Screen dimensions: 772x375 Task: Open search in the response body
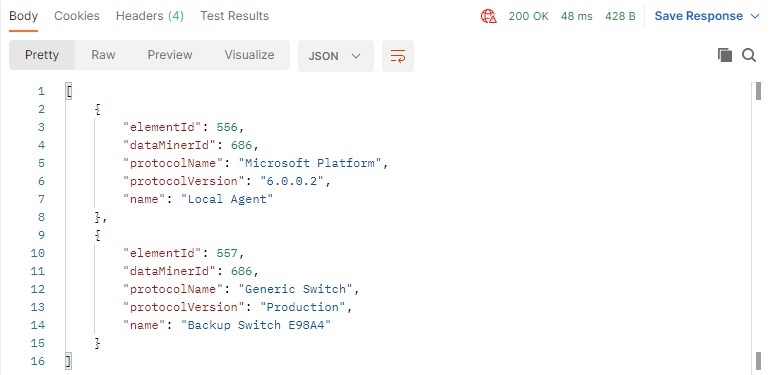tap(749, 55)
